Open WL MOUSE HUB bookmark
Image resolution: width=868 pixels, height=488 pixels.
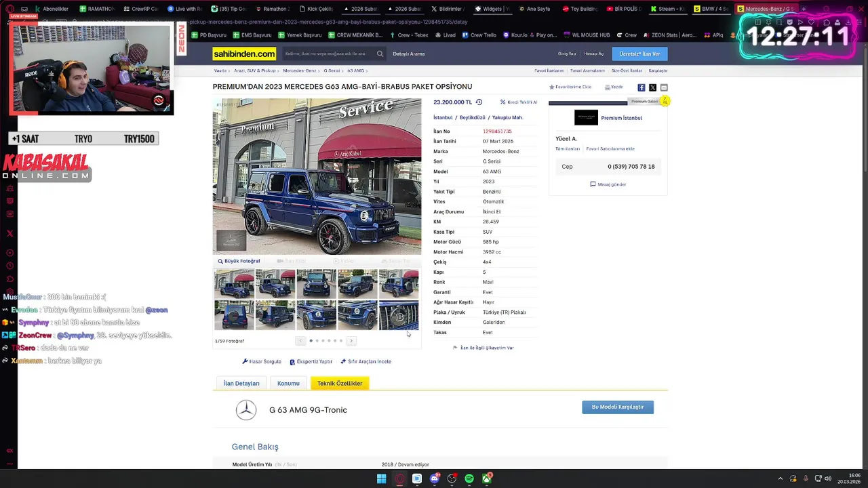(587, 35)
